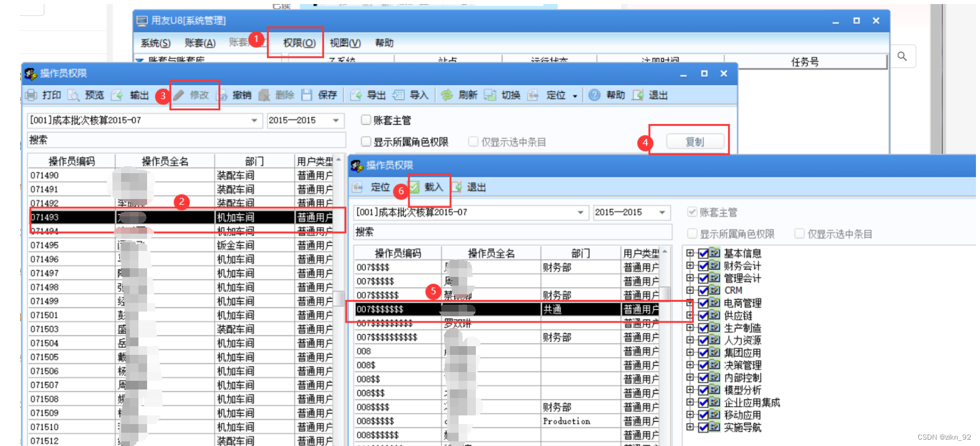Image resolution: width=980 pixels, height=446 pixels.
Task: Click the magnifier search icon at right
Action: [x=902, y=56]
